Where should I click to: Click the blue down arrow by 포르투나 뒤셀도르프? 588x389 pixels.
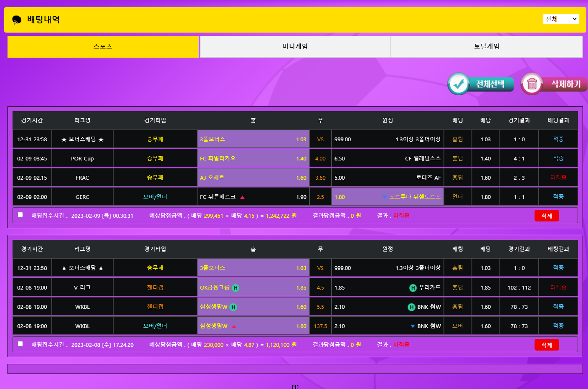coord(384,197)
